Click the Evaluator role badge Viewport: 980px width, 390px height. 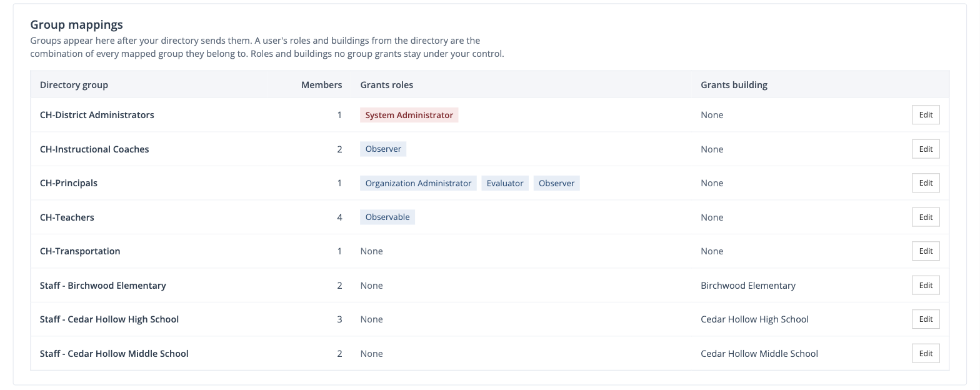pos(505,183)
